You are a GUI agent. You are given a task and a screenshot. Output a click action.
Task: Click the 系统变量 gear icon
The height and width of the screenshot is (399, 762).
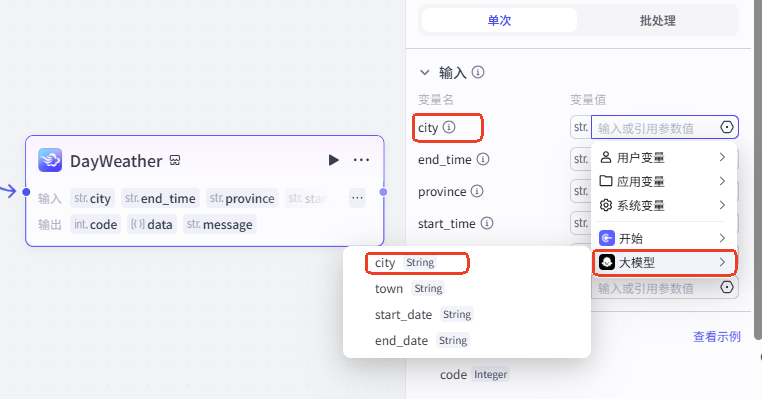[606, 205]
